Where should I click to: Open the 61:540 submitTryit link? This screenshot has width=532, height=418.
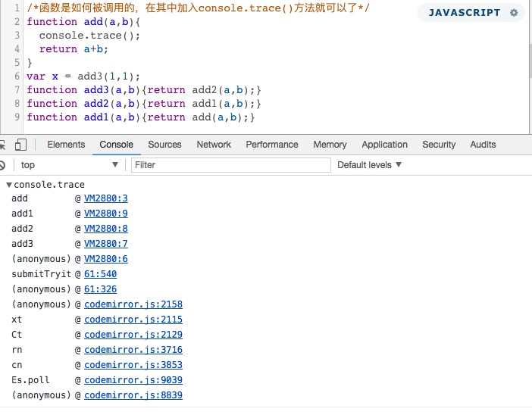[x=100, y=274]
